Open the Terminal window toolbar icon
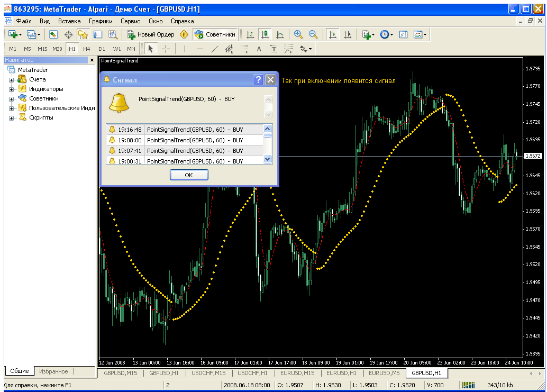 [x=98, y=34]
